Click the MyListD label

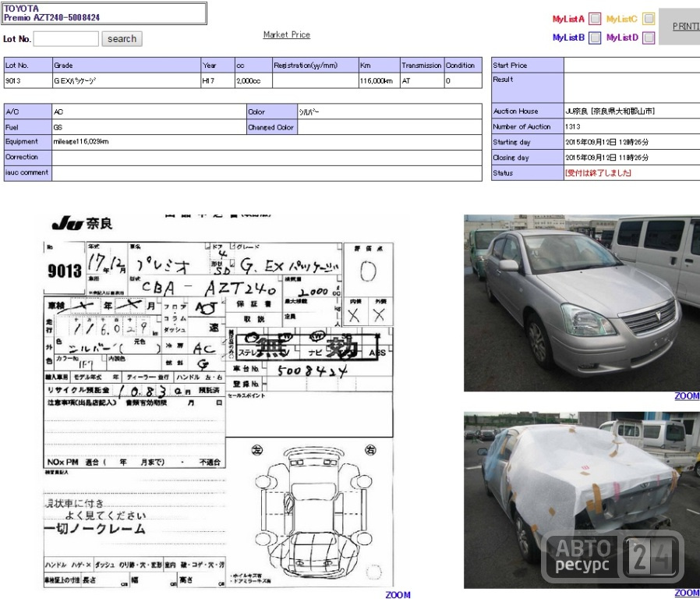[622, 37]
